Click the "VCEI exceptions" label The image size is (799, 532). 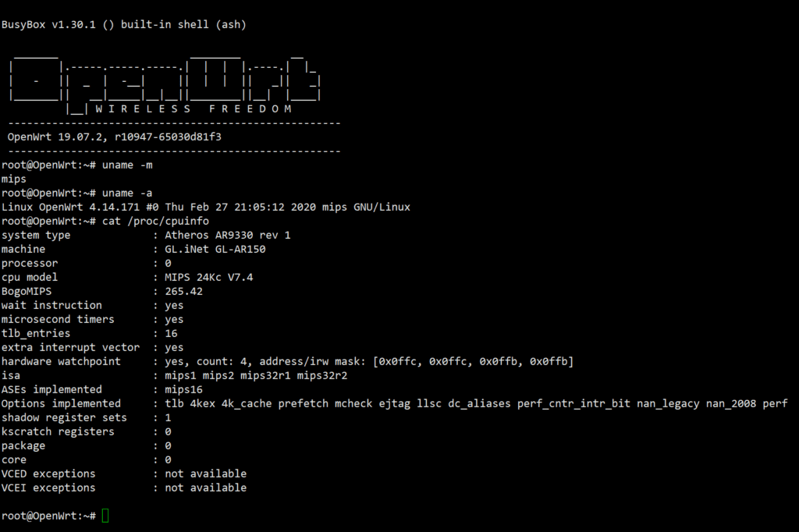pos(48,488)
